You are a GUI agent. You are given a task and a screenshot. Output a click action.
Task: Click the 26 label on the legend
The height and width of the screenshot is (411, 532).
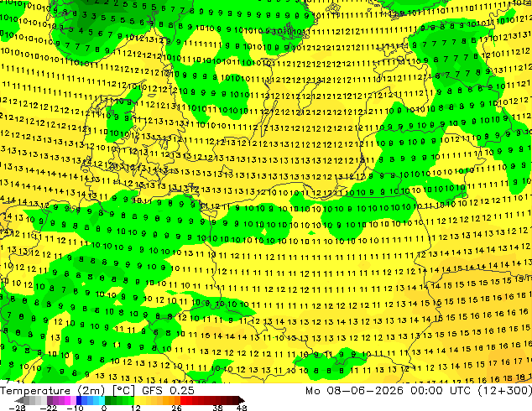pyautogui.click(x=176, y=408)
